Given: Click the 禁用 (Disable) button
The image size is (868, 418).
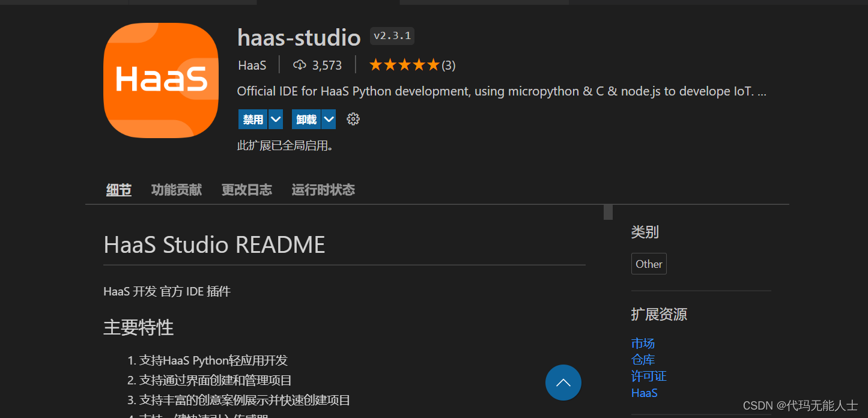Looking at the screenshot, I should click(253, 119).
